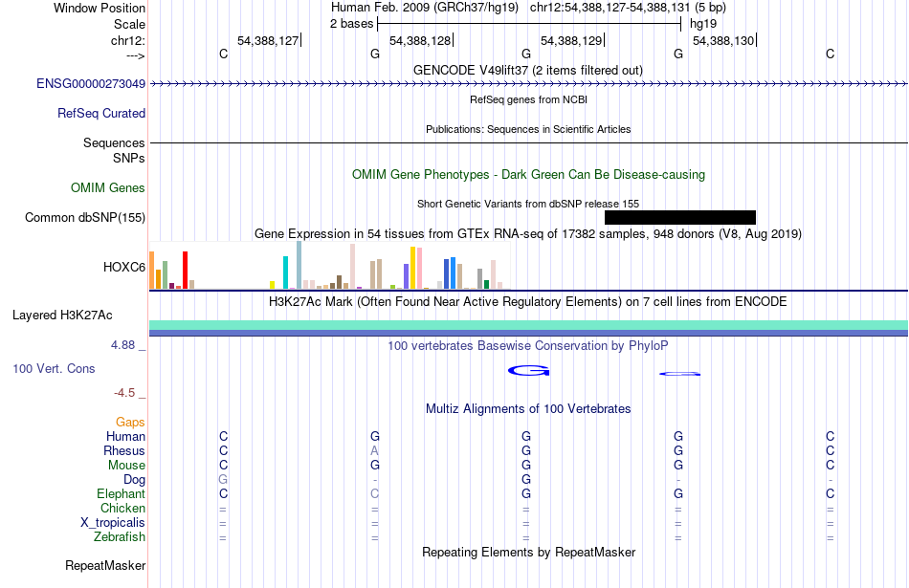Click the large blue G PhyloP conservation logo

pos(529,371)
